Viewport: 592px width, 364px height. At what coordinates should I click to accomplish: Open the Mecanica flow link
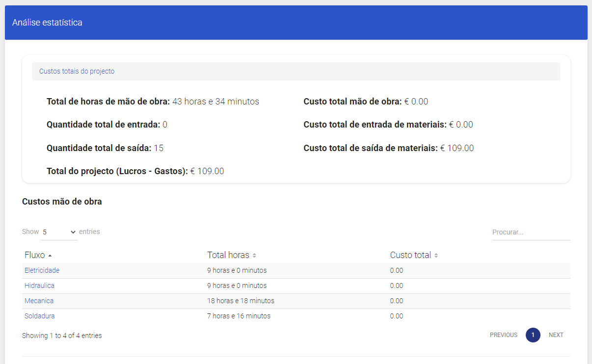[39, 301]
